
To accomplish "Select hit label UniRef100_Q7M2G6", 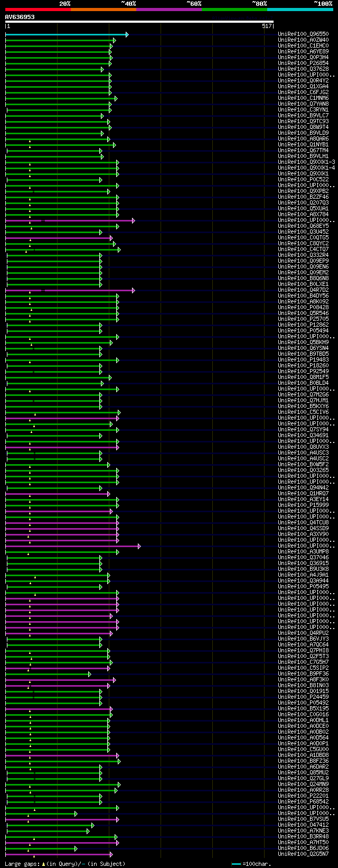I will (303, 395).
